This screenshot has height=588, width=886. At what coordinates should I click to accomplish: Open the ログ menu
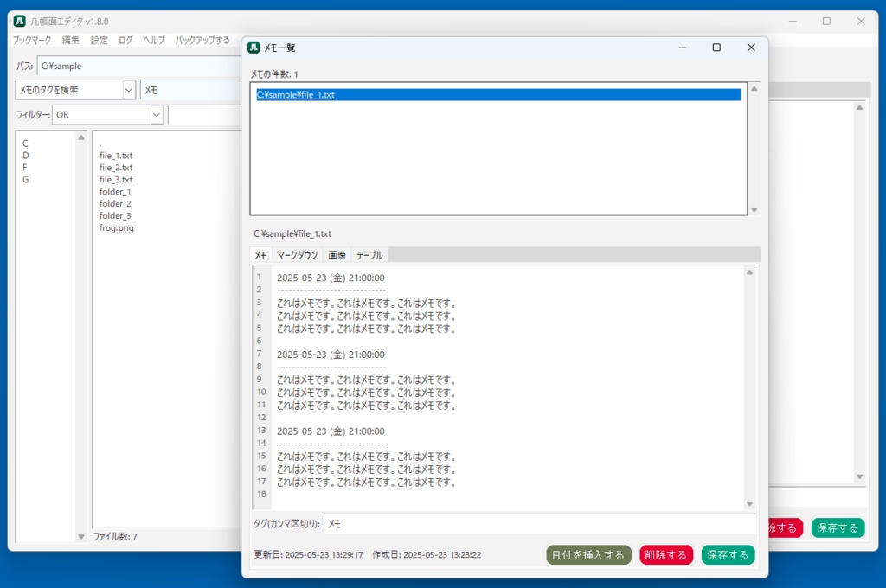pyautogui.click(x=125, y=40)
